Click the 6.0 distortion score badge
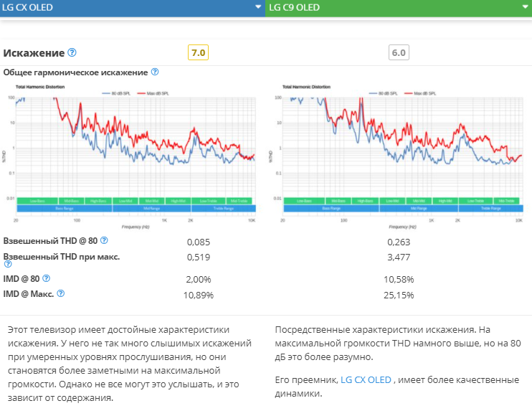This screenshot has width=532, height=416. (x=399, y=53)
